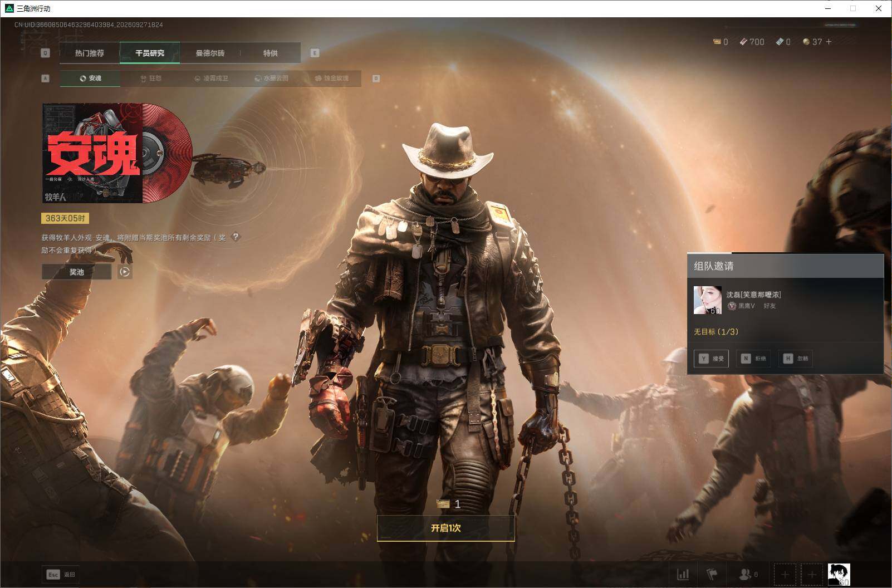892x588 pixels.
Task: Click the 无目标 (1/3) team status
Action: pyautogui.click(x=716, y=332)
